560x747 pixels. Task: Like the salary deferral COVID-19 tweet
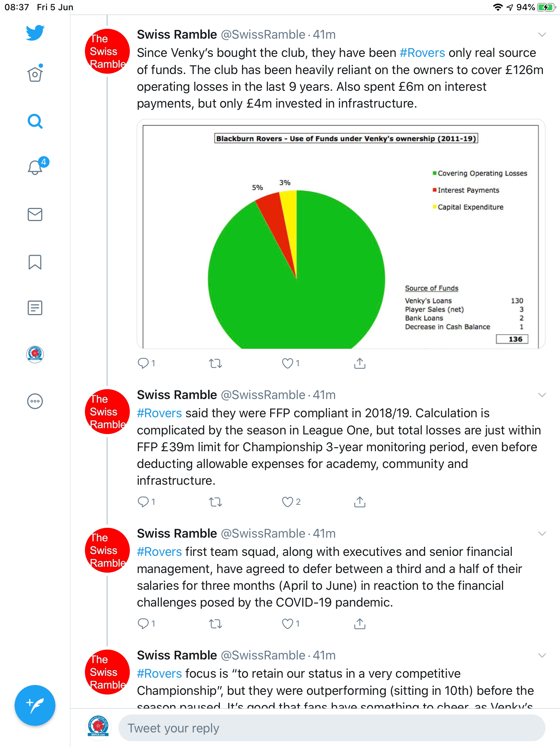click(x=288, y=624)
